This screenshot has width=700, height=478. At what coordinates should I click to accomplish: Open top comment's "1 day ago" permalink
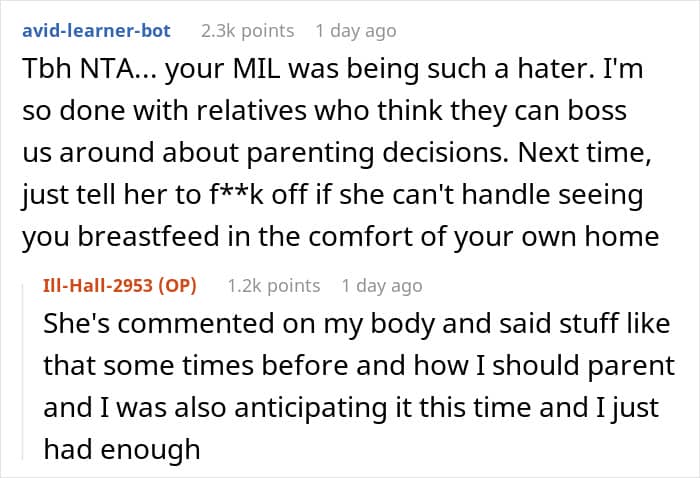tap(356, 31)
